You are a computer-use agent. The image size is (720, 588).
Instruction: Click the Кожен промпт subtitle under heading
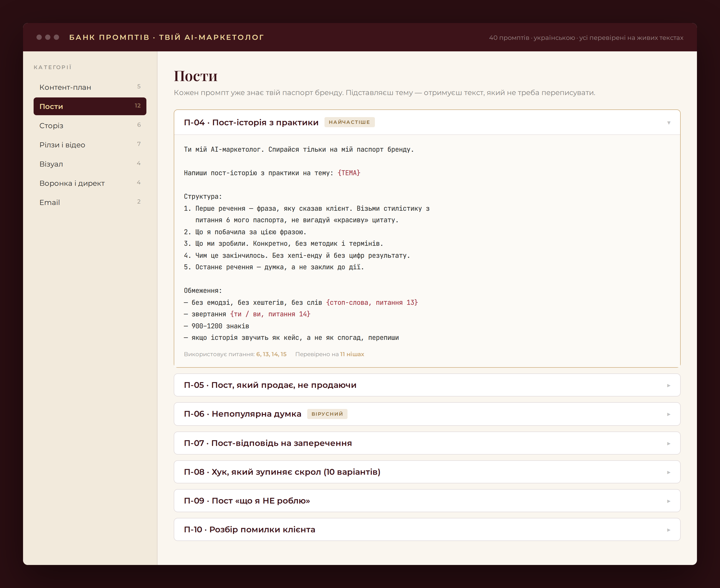(x=384, y=92)
